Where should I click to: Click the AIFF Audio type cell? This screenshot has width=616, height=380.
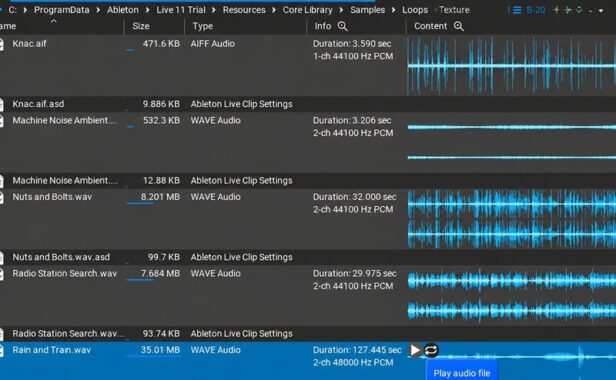(213, 44)
